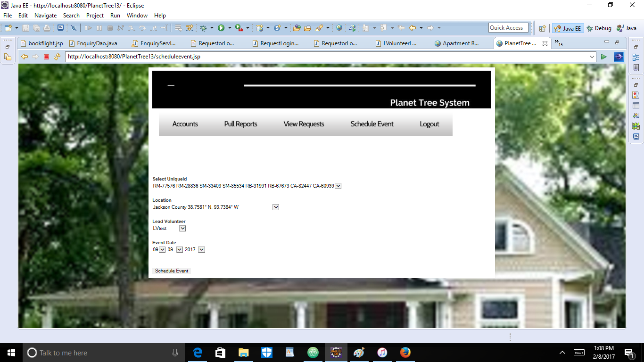
Task: Click the green Run toolbar icon
Action: pyautogui.click(x=221, y=28)
